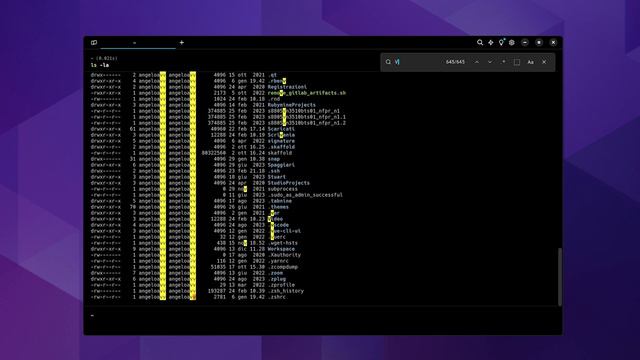
Task: Click the .zoom directory entry
Action: [276, 273]
